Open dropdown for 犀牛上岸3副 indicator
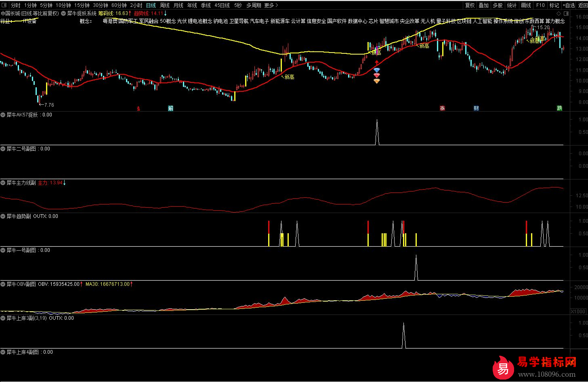Image resolution: width=588 pixels, height=382 pixels. point(3,318)
